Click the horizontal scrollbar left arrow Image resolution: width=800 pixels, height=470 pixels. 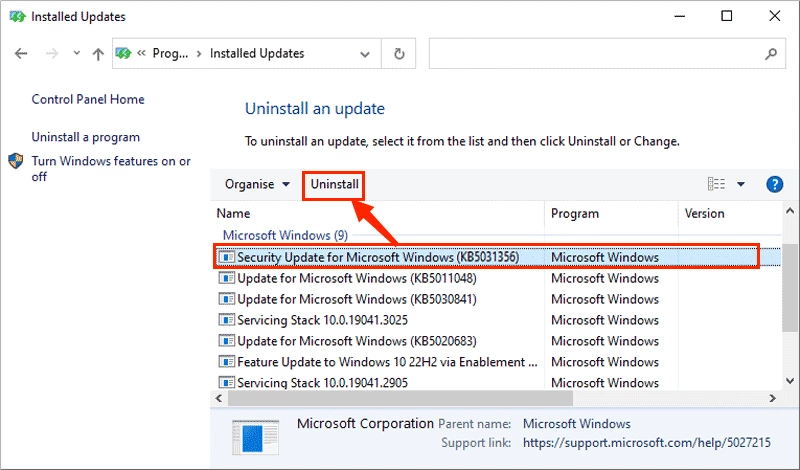click(x=219, y=398)
